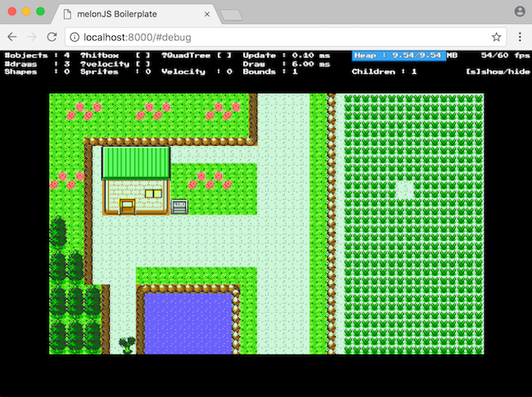Click the site info icon in address bar
532x397 pixels.
point(74,37)
